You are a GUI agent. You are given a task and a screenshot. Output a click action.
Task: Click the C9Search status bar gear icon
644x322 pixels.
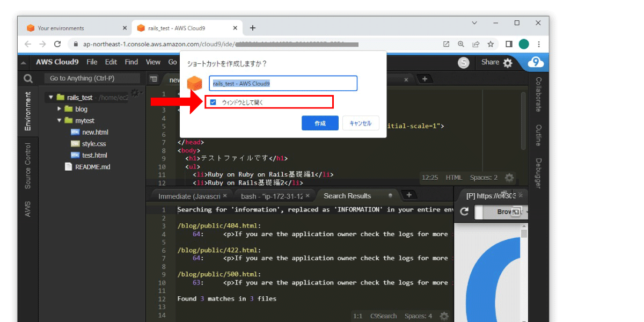pyautogui.click(x=444, y=316)
